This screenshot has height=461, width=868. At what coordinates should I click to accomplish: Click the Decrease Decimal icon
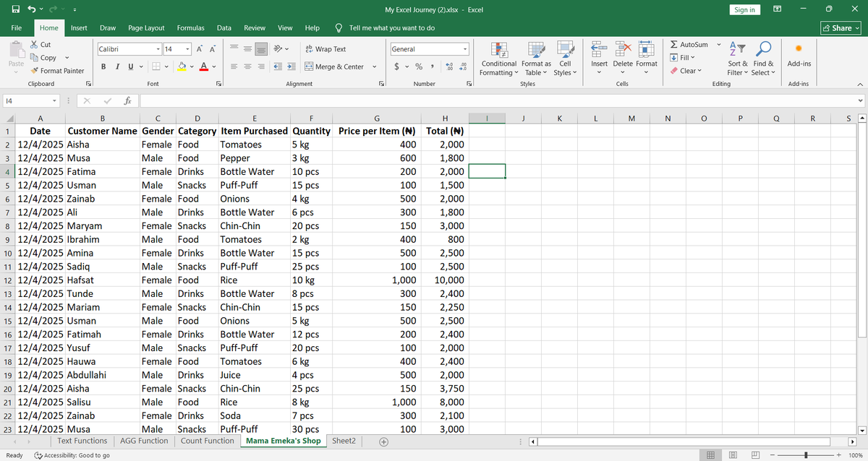pyautogui.click(x=463, y=66)
